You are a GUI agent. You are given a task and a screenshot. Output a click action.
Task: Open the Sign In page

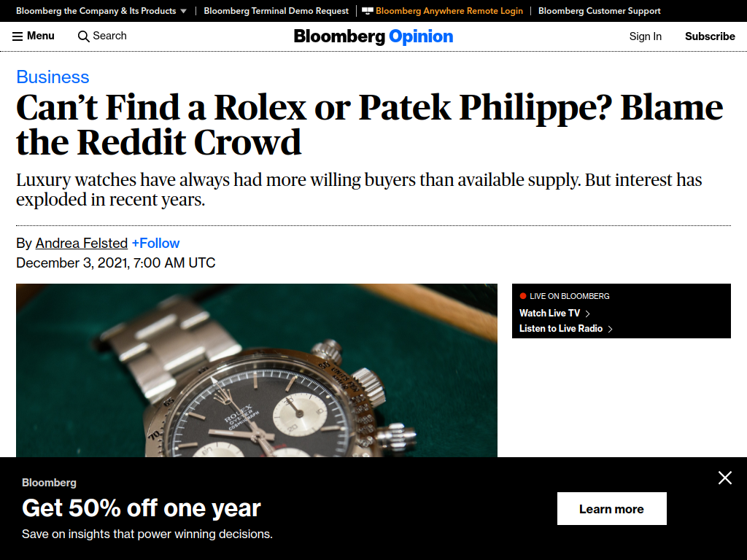point(645,36)
